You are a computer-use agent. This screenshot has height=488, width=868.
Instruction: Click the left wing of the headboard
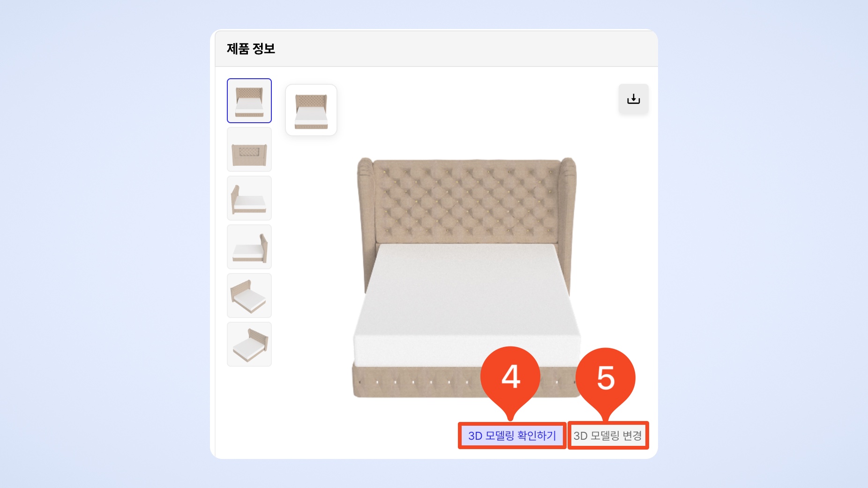(366, 220)
